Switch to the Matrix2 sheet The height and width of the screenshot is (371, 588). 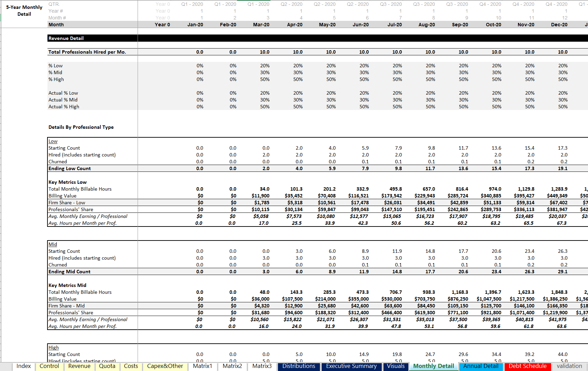232,366
